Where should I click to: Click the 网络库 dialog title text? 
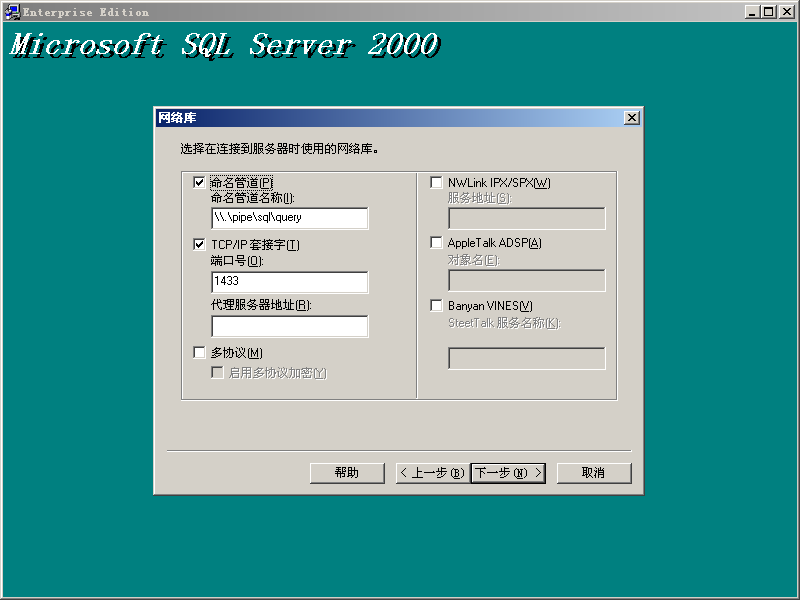[x=177, y=118]
